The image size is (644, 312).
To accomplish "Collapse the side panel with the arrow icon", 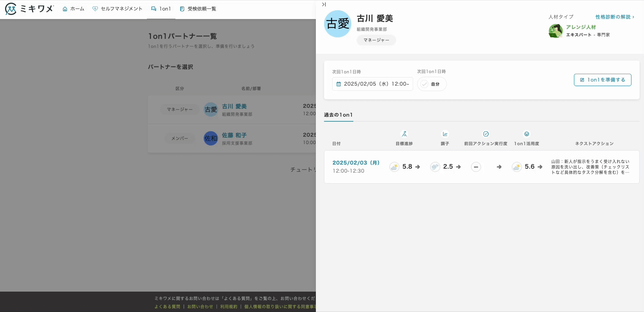I will point(324,4).
